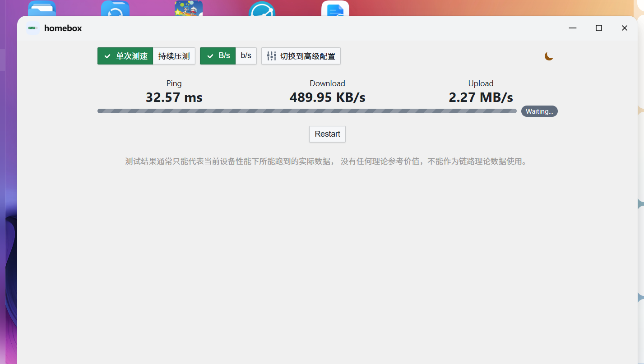Click the Upload label
Viewport: 644px width, 364px height.
click(x=481, y=83)
